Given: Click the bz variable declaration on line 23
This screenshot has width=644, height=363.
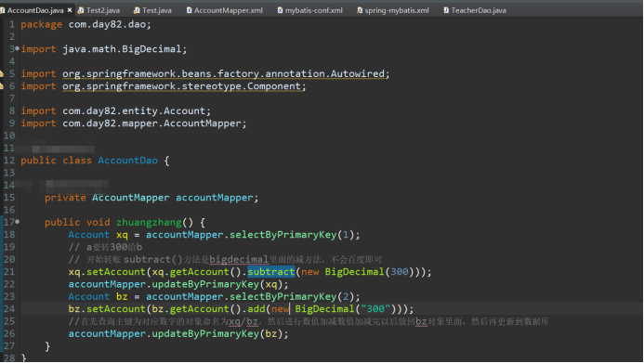Looking at the screenshot, I should coord(122,296).
